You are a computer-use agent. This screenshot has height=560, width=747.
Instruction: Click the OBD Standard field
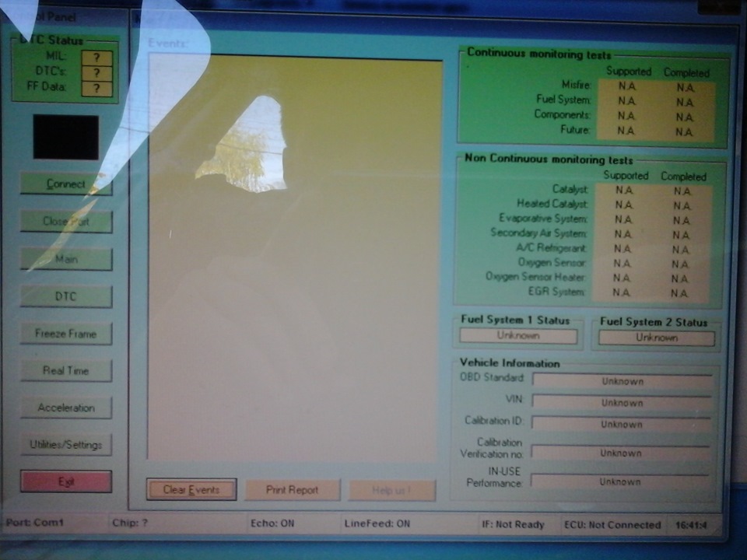tap(622, 381)
